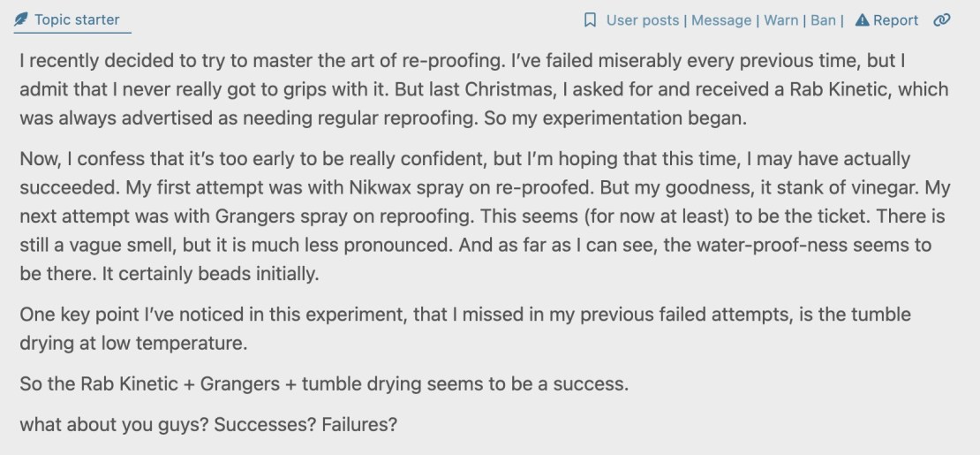
Task: Open the User posts link
Action: point(643,19)
